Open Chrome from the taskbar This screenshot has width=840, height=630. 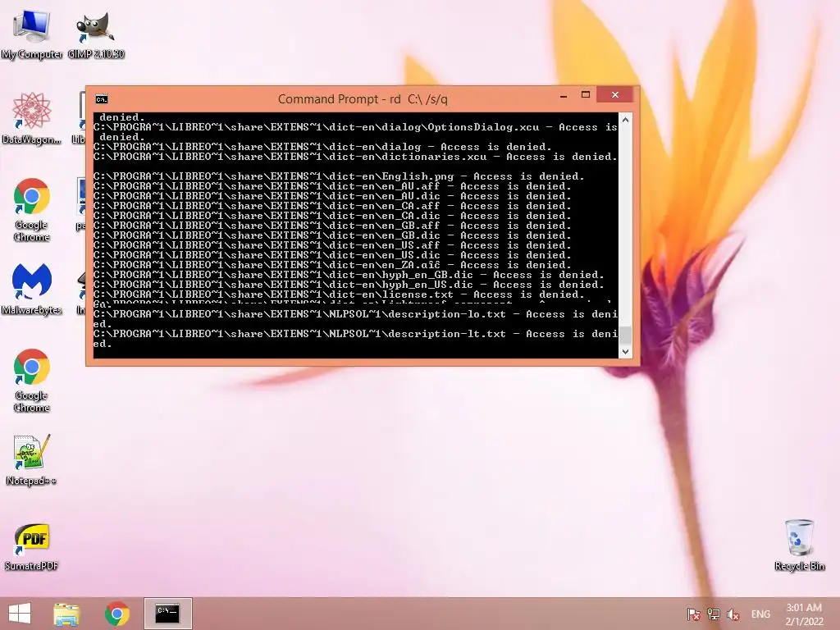116,614
